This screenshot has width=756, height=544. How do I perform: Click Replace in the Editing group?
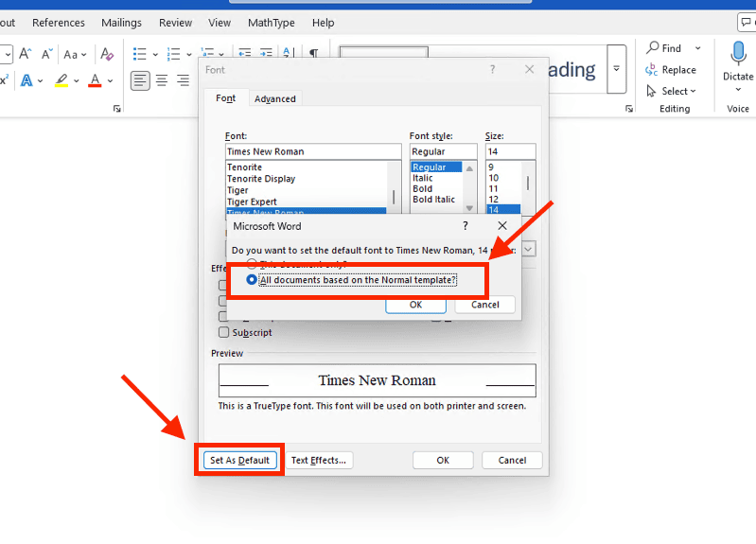point(671,70)
